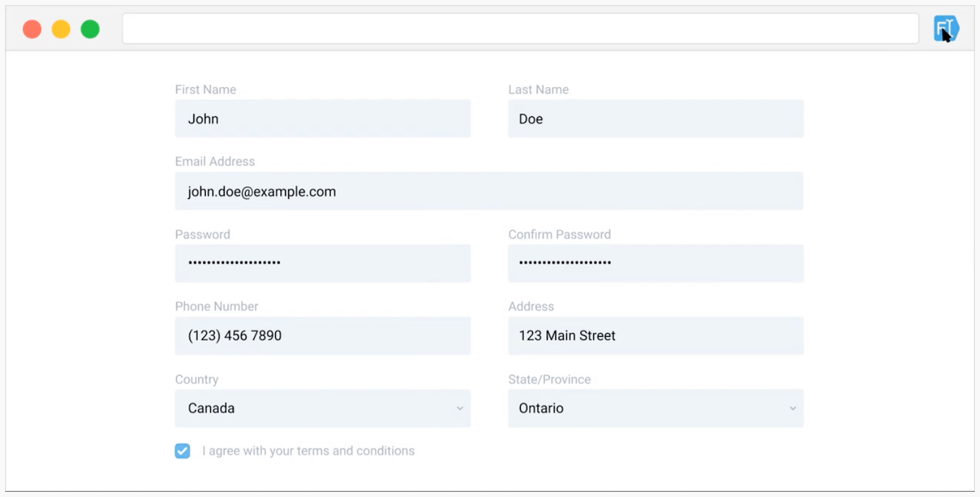
Task: Focus the Password input field
Action: coord(322,263)
